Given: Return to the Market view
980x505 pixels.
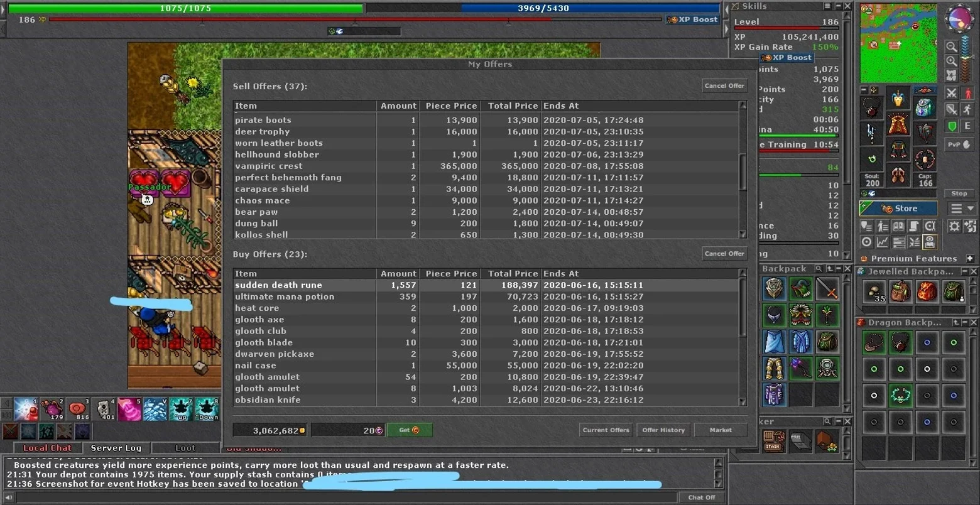Looking at the screenshot, I should 721,430.
